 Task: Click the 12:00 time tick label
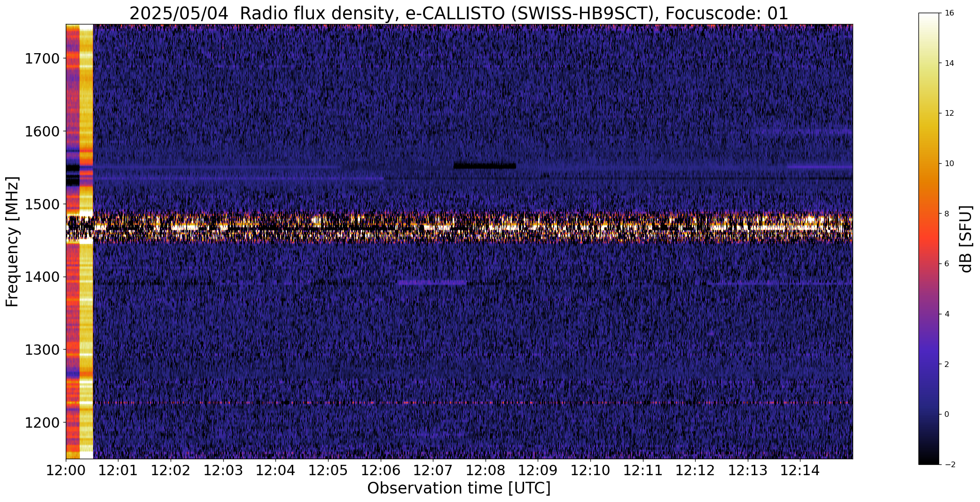click(66, 470)
